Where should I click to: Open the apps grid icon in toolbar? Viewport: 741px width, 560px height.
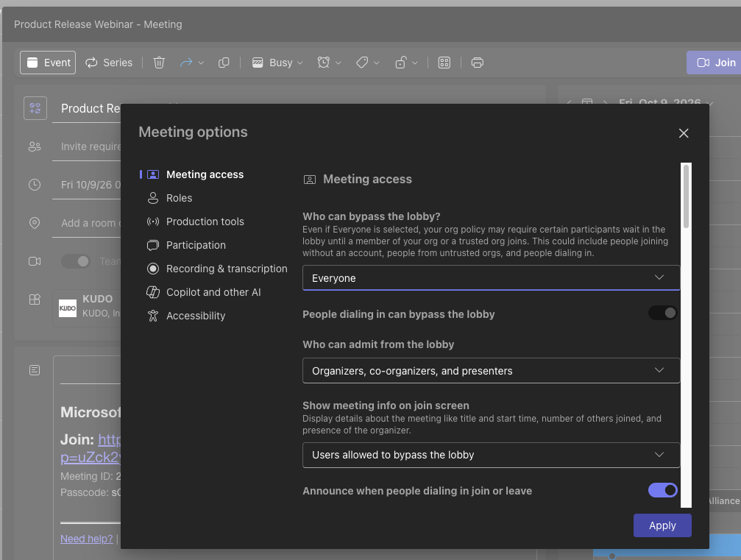click(x=444, y=63)
